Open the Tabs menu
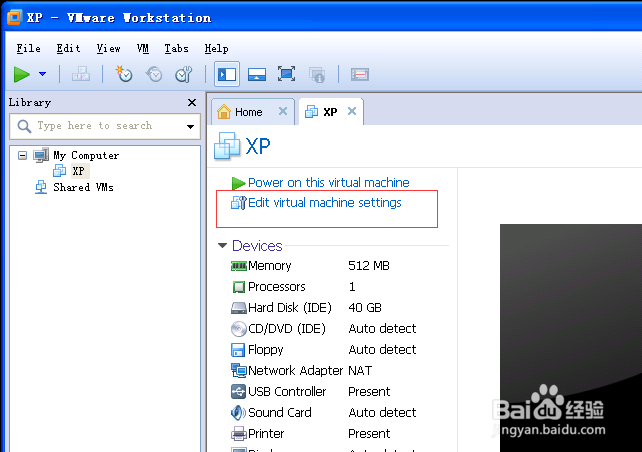Viewport: 642px width, 452px height. (x=176, y=49)
